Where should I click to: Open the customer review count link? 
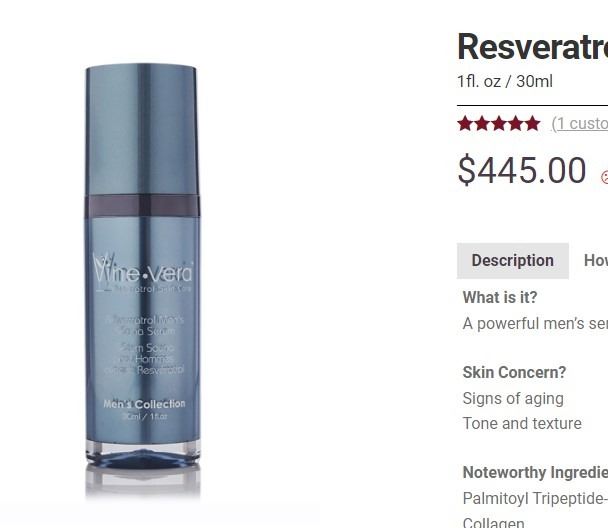pos(580,124)
